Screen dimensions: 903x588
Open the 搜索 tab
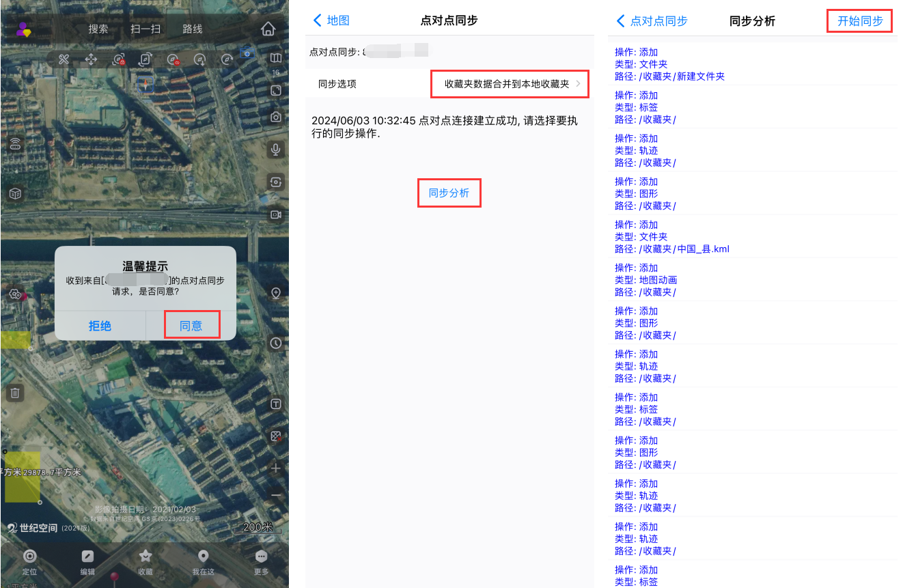coord(98,29)
